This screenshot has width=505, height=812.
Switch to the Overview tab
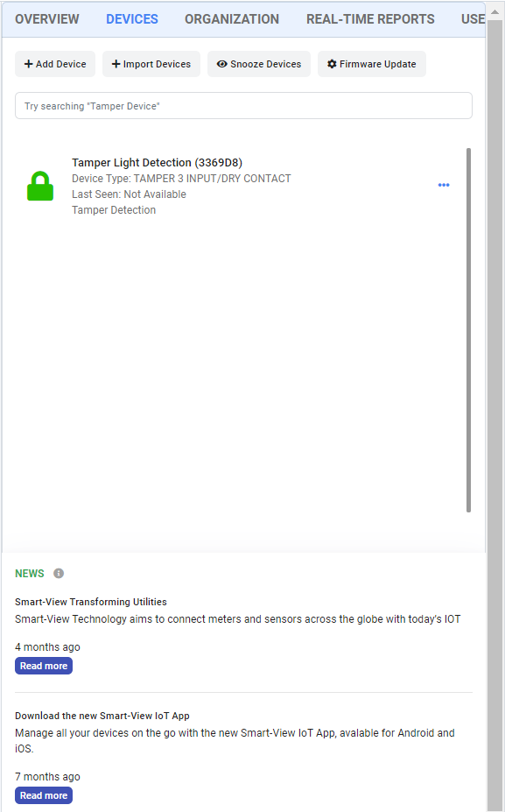point(47,19)
